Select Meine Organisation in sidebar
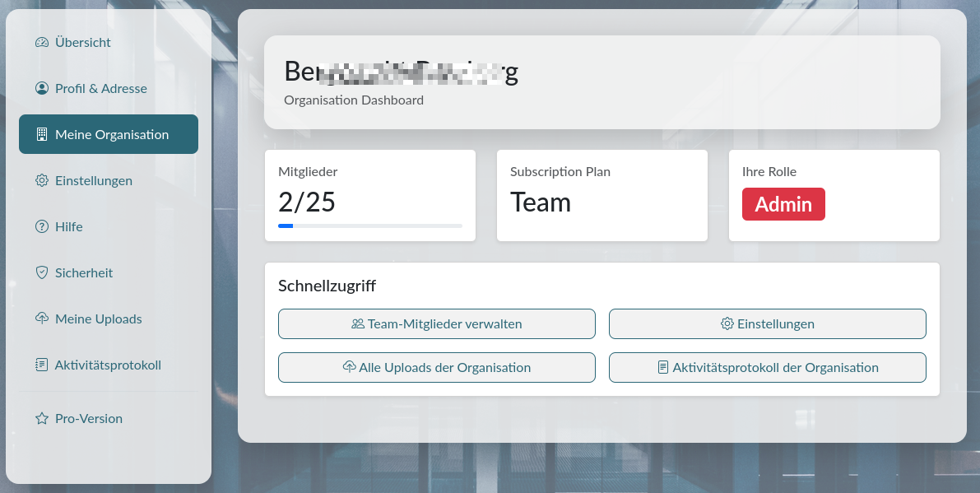 109,134
